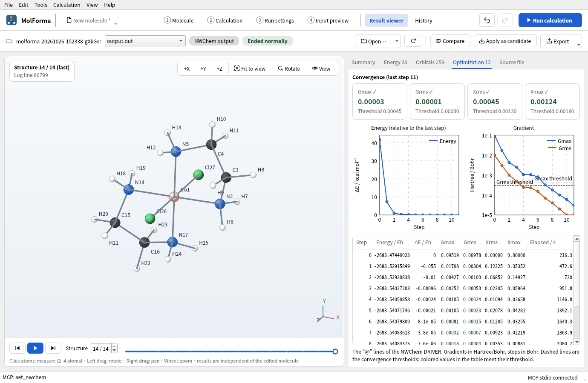Click the MolForma app logo icon
This screenshot has width=588, height=383.
tap(12, 20)
